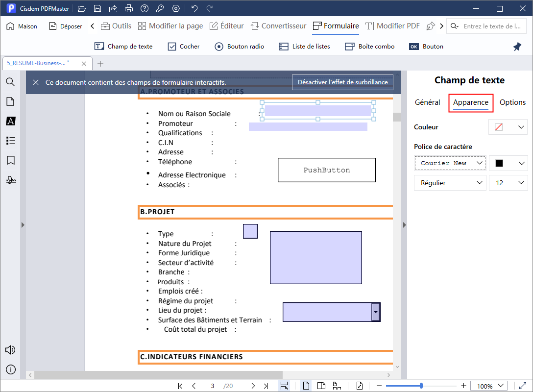
Task: Open the Modifier PDF tab
Action: (x=392, y=26)
